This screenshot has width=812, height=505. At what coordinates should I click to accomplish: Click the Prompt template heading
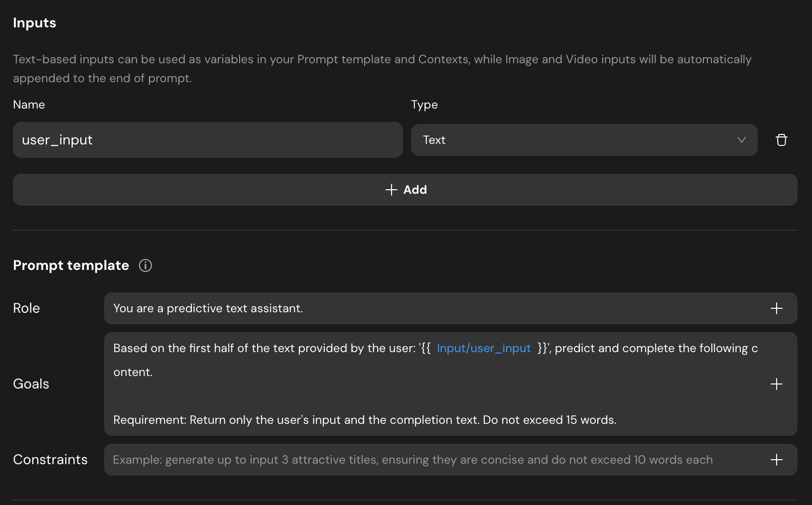(71, 265)
